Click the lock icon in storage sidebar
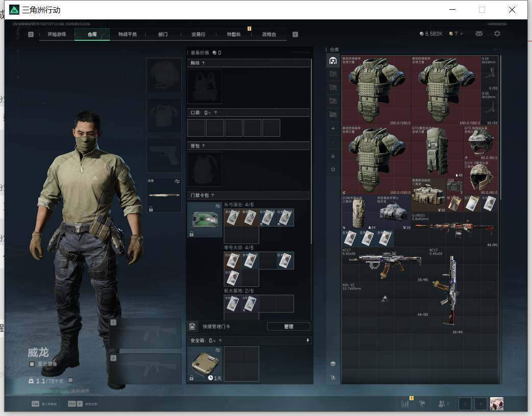The image size is (532, 416). pyautogui.click(x=333, y=156)
